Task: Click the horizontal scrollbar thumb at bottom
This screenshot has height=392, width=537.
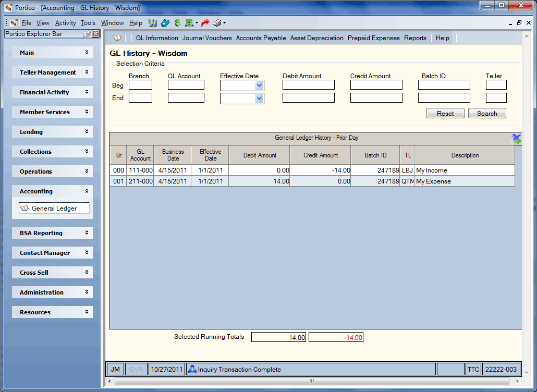Action: point(312,381)
